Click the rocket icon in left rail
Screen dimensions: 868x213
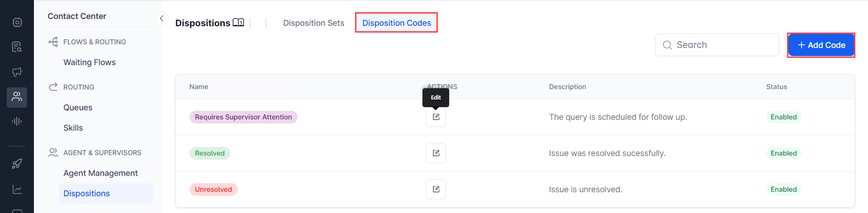pos(17,164)
